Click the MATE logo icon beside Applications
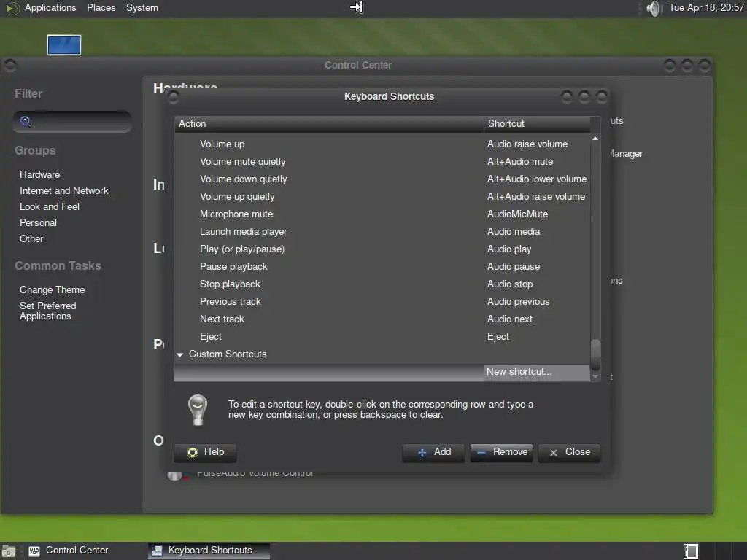This screenshot has height=560, width=747. (x=12, y=8)
